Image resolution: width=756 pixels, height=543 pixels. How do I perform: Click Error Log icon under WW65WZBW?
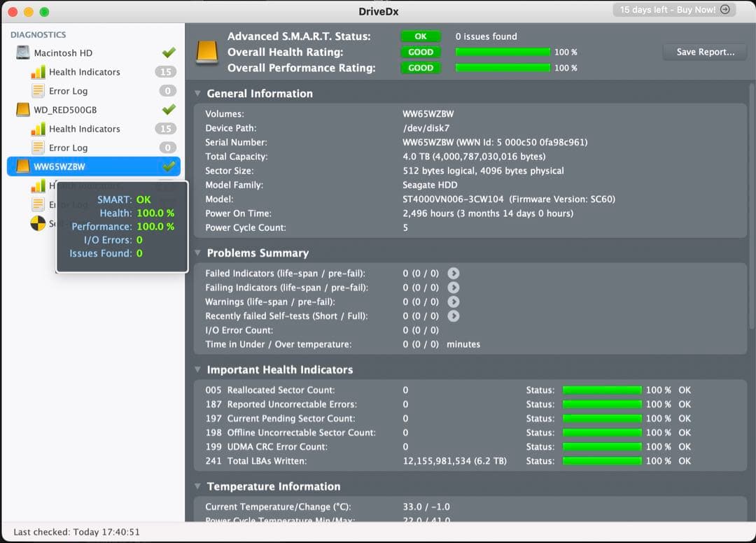38,204
